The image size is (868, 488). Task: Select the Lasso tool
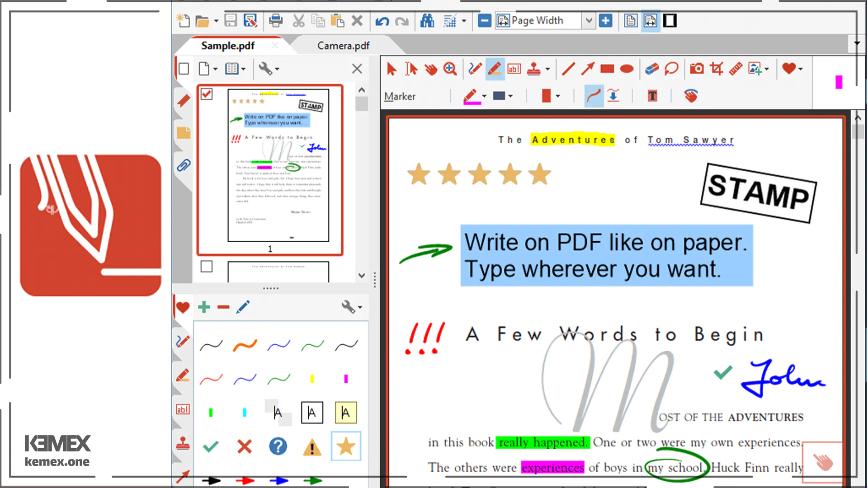pyautogui.click(x=671, y=69)
